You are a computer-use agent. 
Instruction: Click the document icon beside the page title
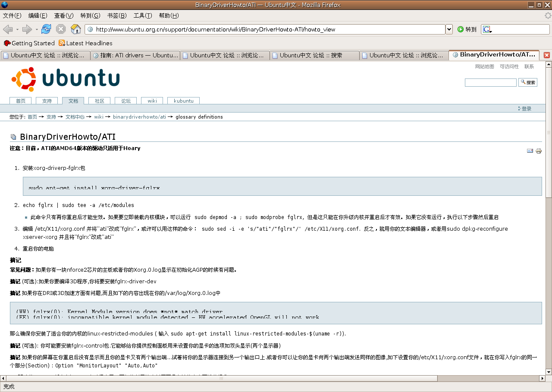pos(13,137)
